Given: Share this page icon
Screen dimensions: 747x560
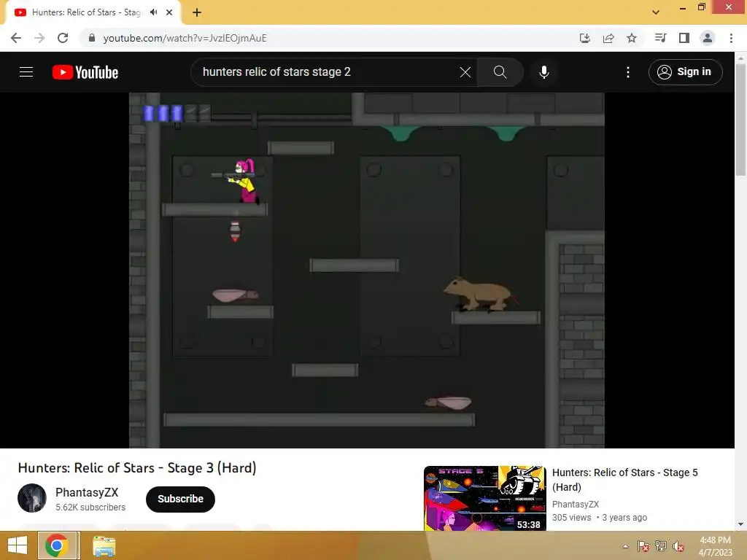Looking at the screenshot, I should point(608,38).
